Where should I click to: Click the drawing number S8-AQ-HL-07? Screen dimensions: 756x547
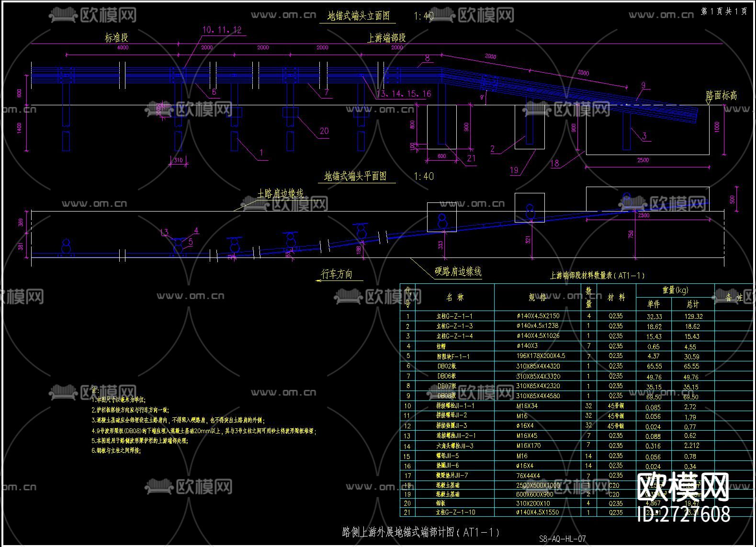562,539
